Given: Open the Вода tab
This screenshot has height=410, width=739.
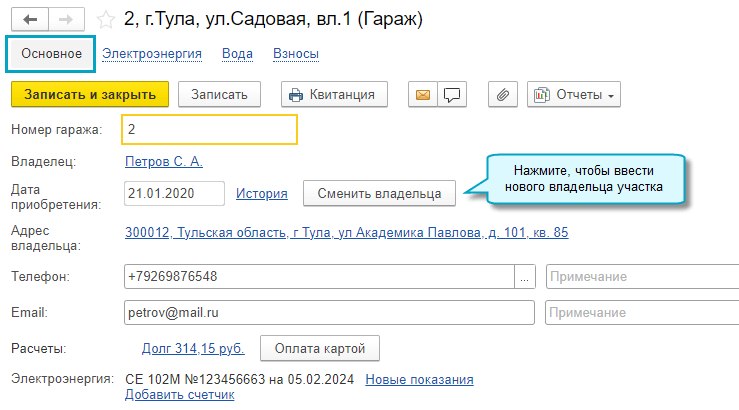Looking at the screenshot, I should pos(237,54).
